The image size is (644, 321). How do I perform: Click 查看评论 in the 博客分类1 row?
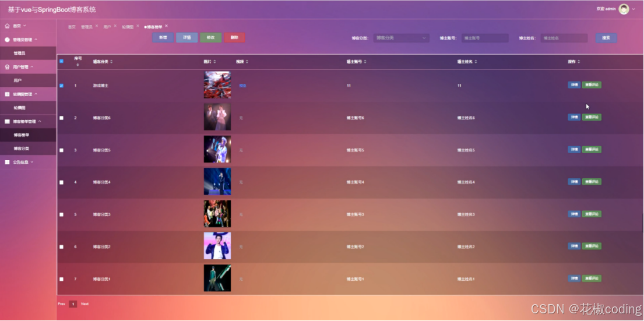click(592, 278)
